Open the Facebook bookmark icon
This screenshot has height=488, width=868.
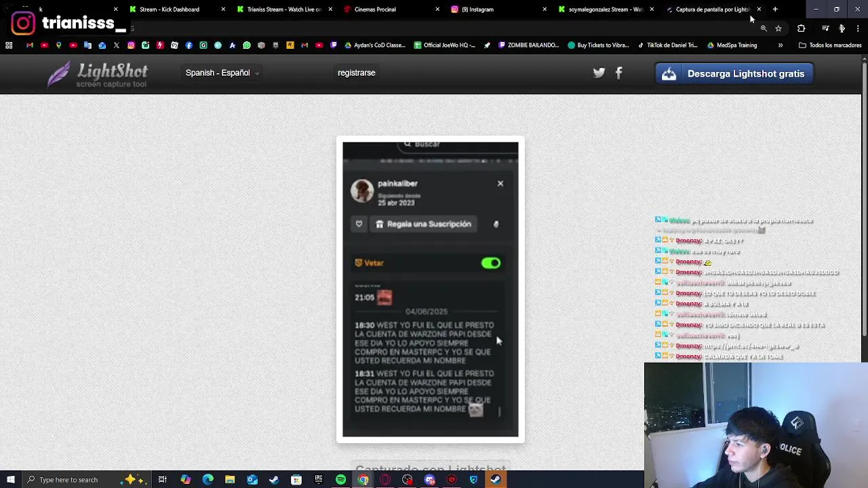point(189,45)
